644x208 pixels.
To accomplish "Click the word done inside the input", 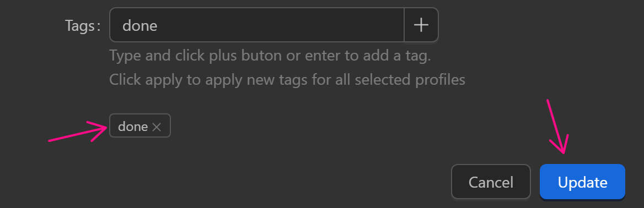I will pyautogui.click(x=140, y=26).
